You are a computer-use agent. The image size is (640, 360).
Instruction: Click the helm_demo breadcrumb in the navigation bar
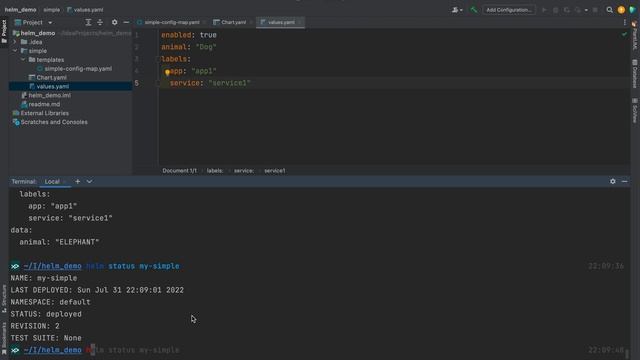[x=20, y=10]
